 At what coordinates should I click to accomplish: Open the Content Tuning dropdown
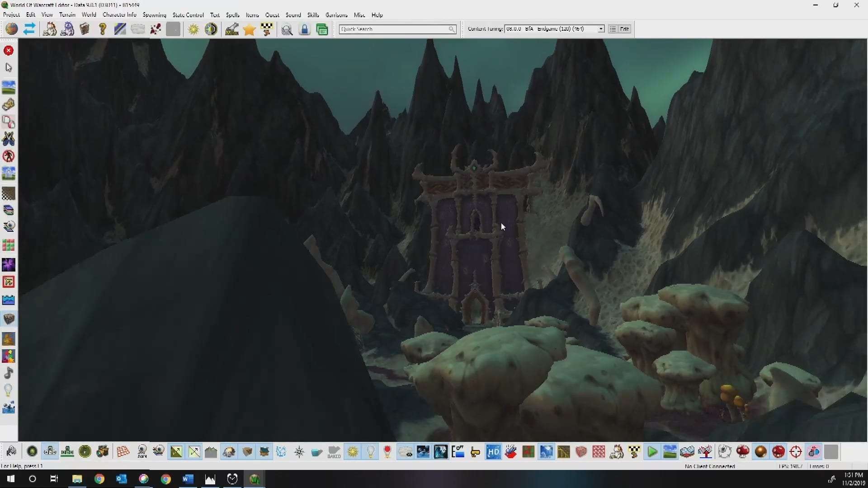click(x=601, y=29)
